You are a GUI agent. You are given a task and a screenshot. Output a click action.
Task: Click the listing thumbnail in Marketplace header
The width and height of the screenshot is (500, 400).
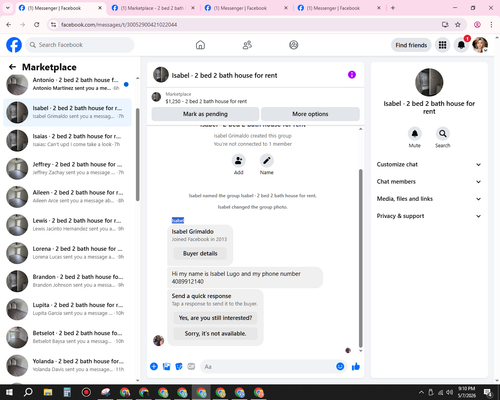[x=156, y=97]
